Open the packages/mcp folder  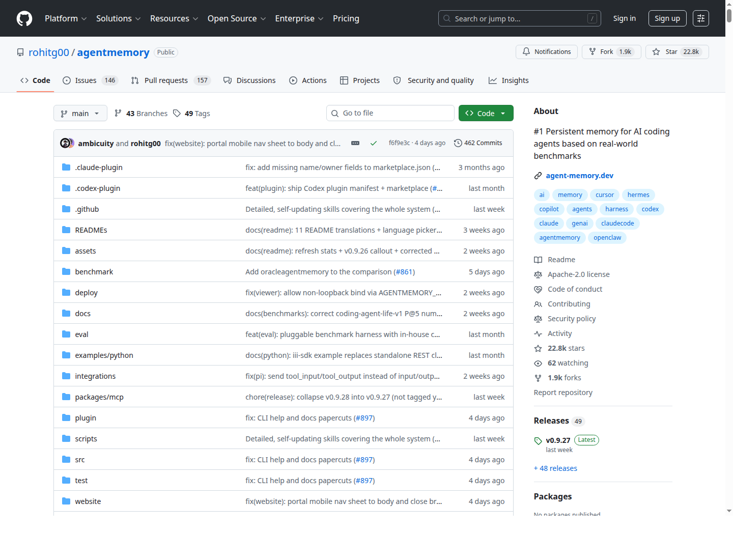[x=99, y=397]
